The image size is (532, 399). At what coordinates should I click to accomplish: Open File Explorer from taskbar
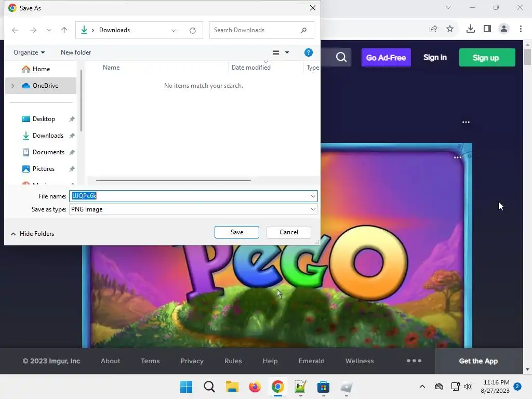[x=232, y=387]
